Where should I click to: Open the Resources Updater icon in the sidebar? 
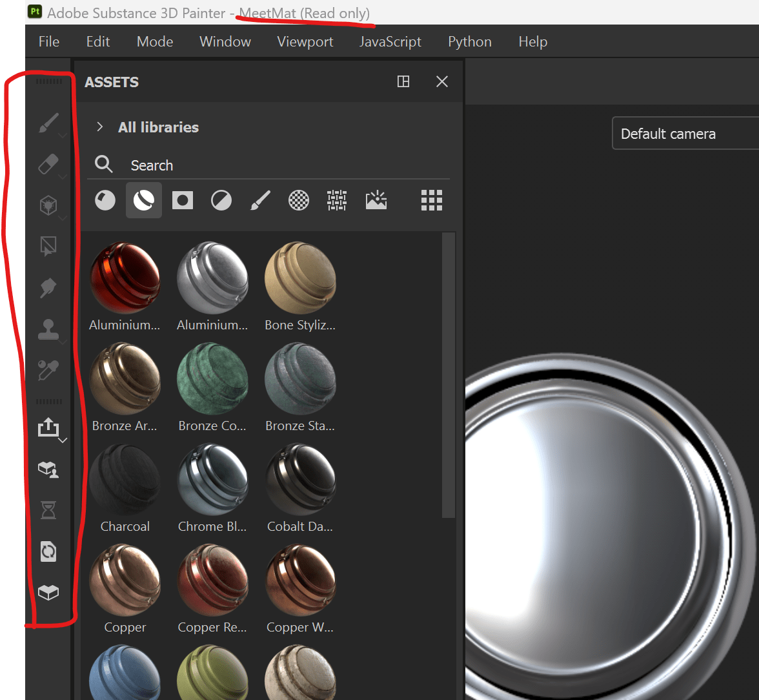tap(48, 551)
